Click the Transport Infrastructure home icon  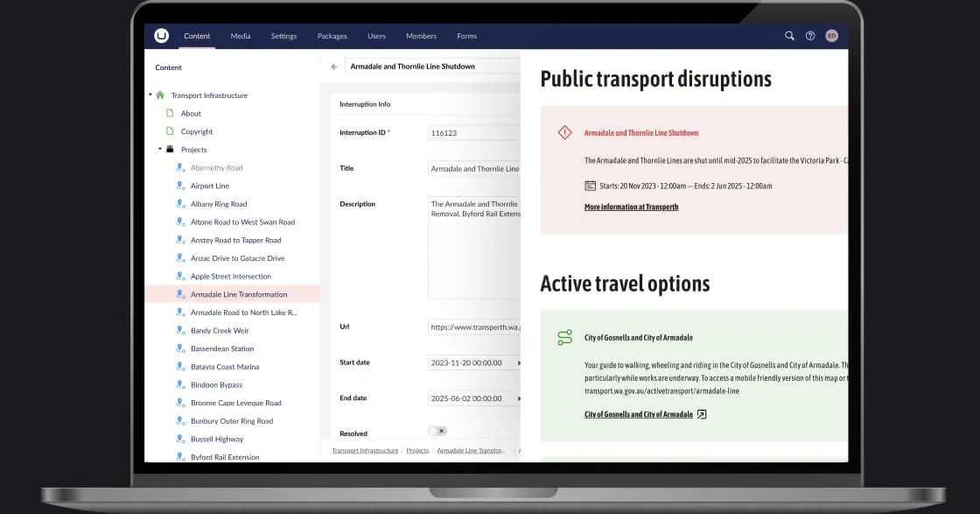tap(160, 95)
